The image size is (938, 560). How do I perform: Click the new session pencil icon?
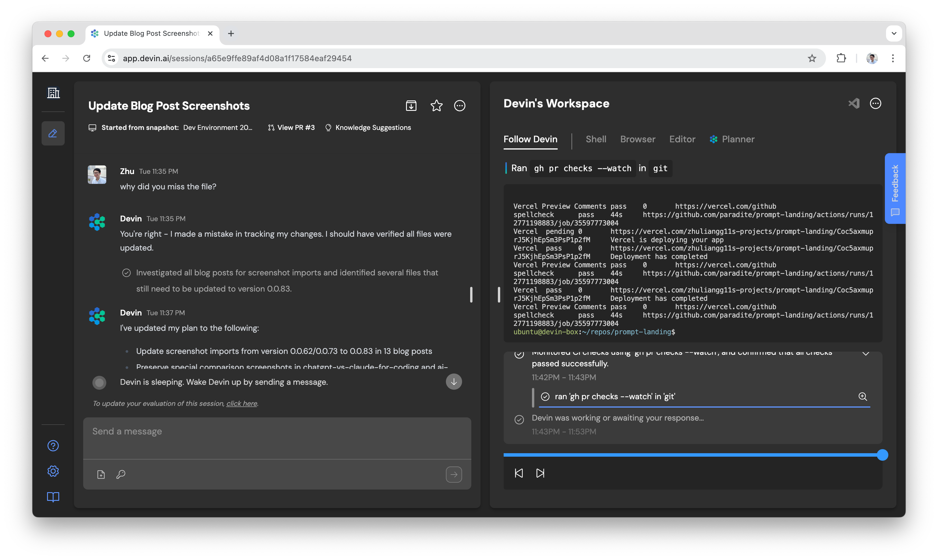tap(53, 133)
